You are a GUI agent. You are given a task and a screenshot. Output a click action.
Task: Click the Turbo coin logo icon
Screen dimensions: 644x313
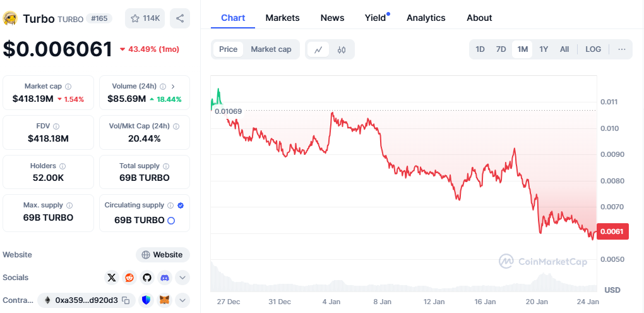pos(10,18)
